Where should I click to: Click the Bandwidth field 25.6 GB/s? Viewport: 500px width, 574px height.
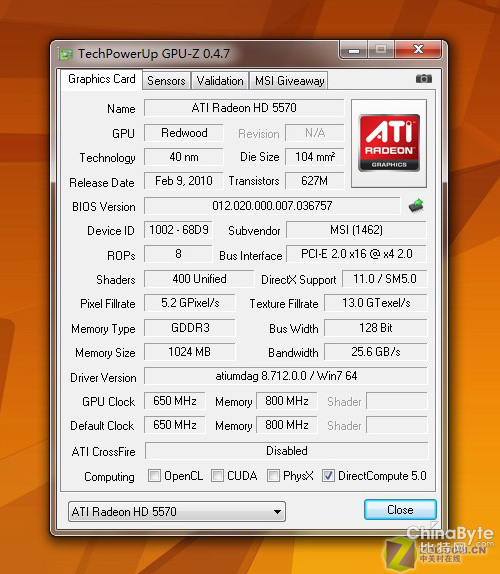coord(376,352)
